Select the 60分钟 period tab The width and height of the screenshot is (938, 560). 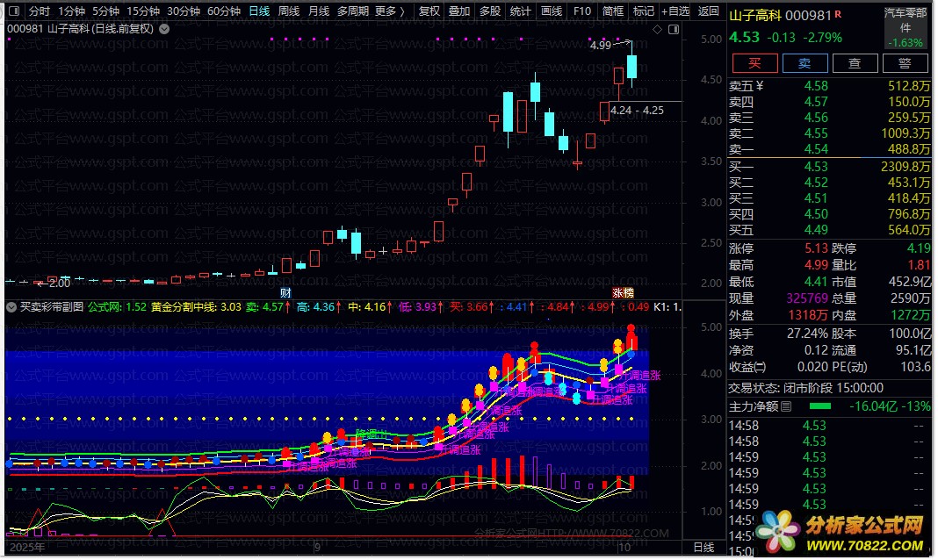[224, 11]
